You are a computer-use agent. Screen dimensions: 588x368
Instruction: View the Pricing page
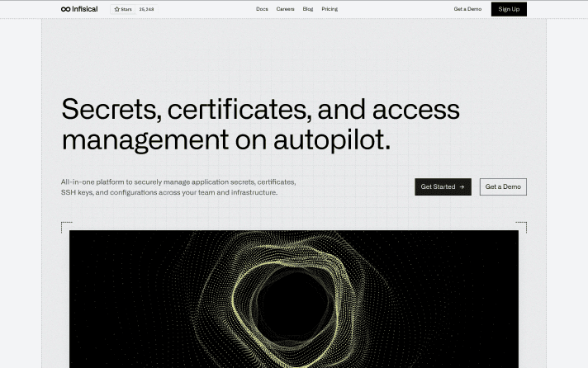(x=330, y=9)
